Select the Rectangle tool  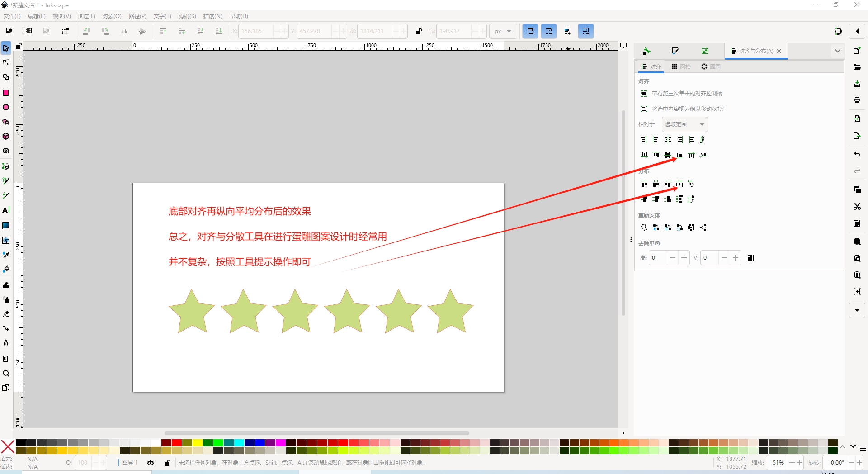6,93
